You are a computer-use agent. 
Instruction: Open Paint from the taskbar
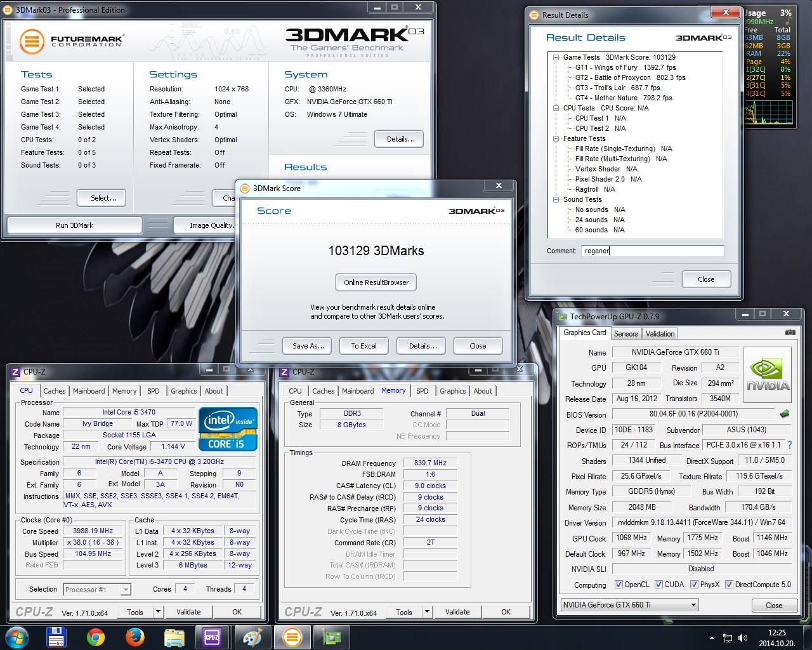point(252,637)
